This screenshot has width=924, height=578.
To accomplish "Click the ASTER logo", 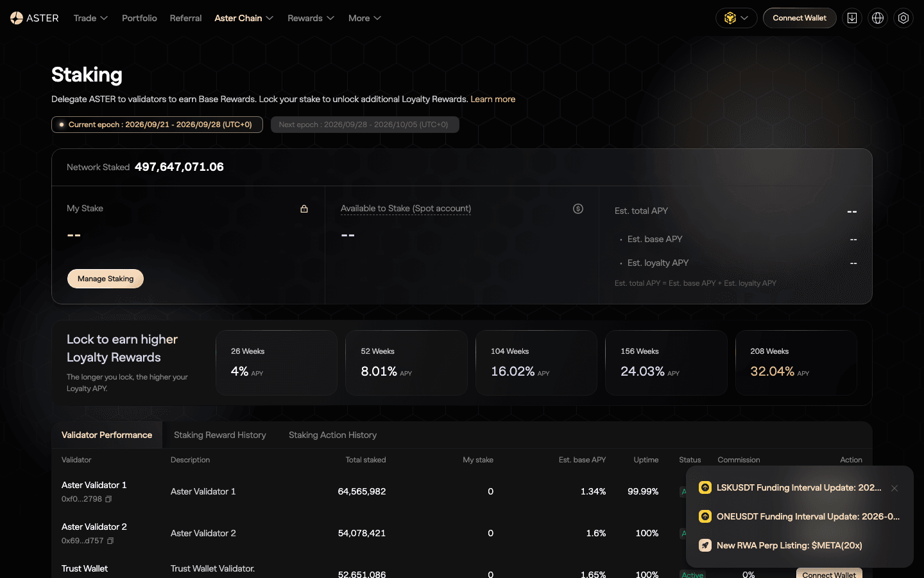I will 35,18.
